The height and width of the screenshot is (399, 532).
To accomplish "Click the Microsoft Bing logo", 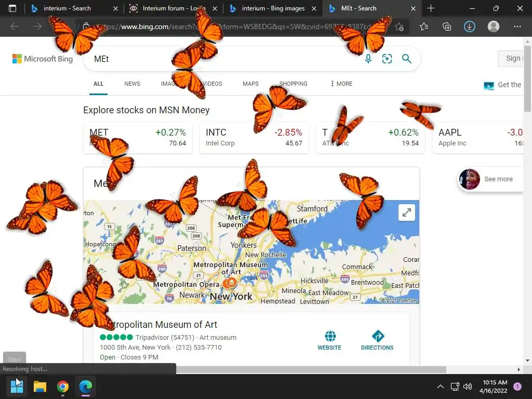I will (43, 59).
